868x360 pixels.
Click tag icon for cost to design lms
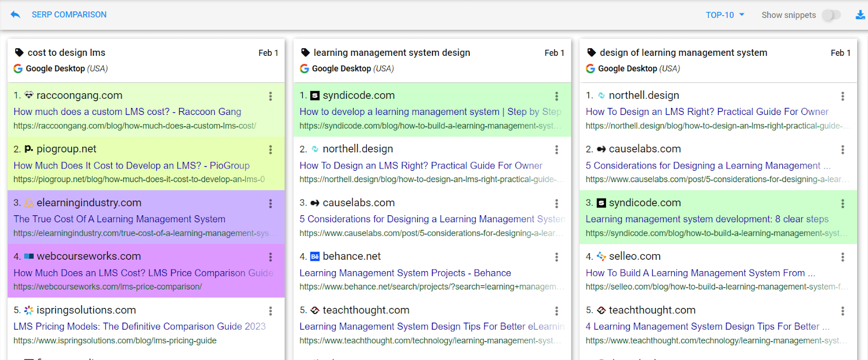19,53
